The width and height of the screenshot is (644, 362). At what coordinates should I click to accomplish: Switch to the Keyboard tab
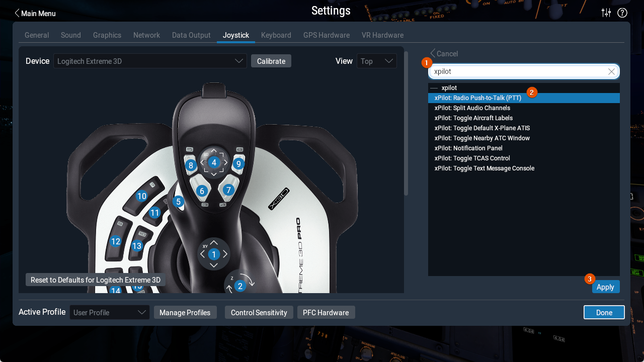coord(276,35)
